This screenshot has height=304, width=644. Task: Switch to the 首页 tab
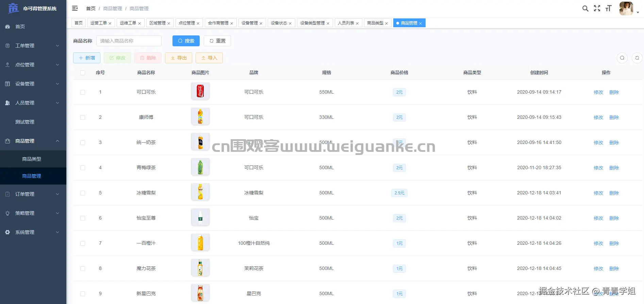79,23
